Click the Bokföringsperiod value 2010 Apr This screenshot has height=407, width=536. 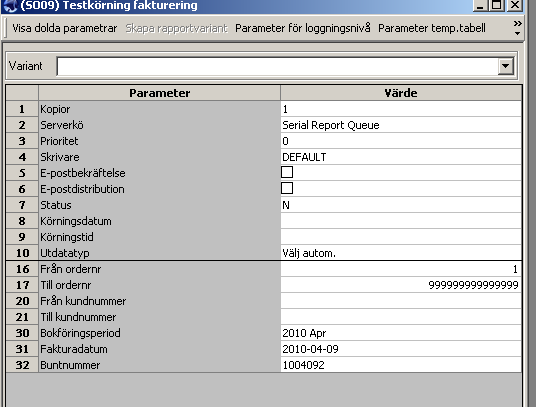tap(304, 333)
